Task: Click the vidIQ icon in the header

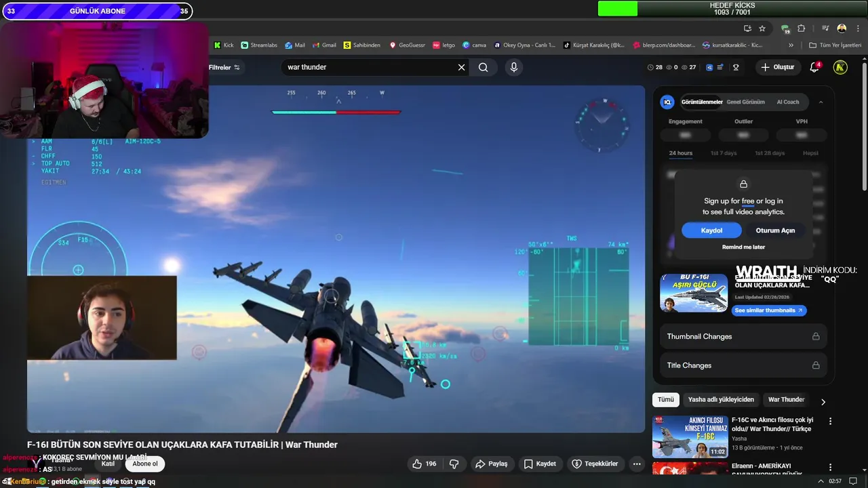Action: click(709, 67)
